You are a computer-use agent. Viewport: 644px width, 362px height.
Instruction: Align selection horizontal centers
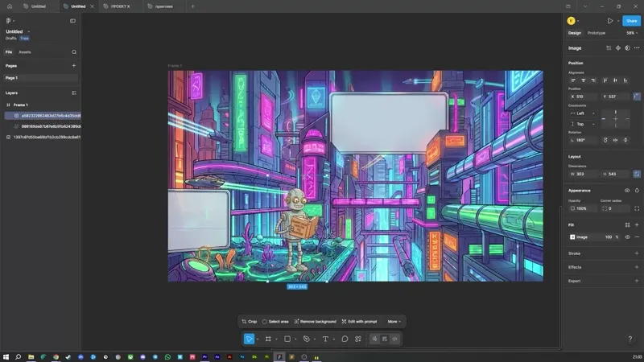[x=583, y=80]
